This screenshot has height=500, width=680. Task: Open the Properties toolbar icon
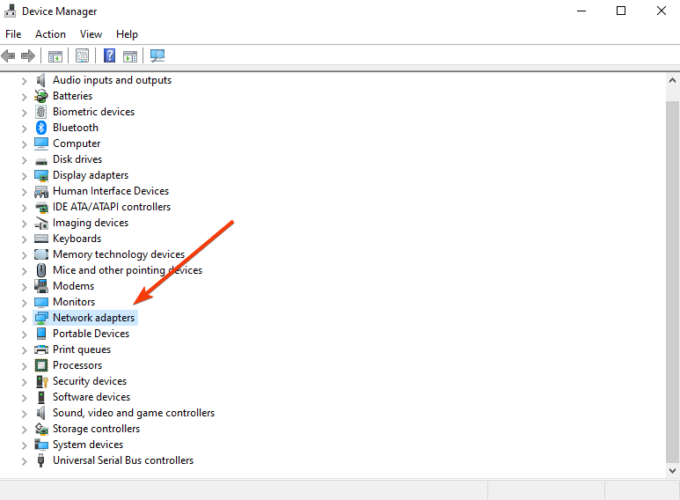coord(82,56)
